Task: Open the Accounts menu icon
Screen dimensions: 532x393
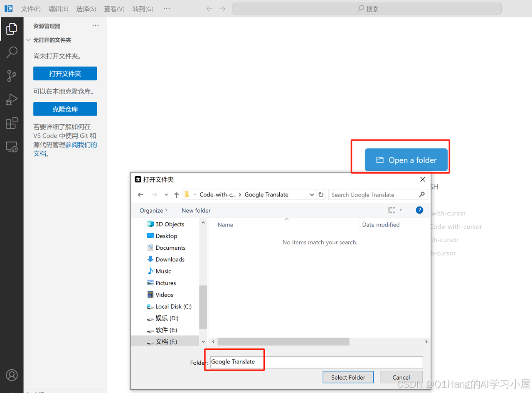Action: (x=12, y=375)
